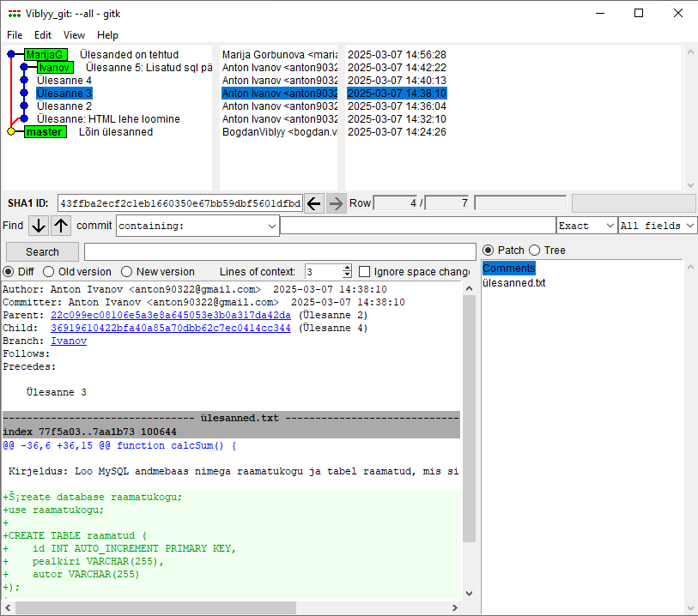Open parent commit link 22c099ec
This screenshot has height=616, width=698.
171,316
